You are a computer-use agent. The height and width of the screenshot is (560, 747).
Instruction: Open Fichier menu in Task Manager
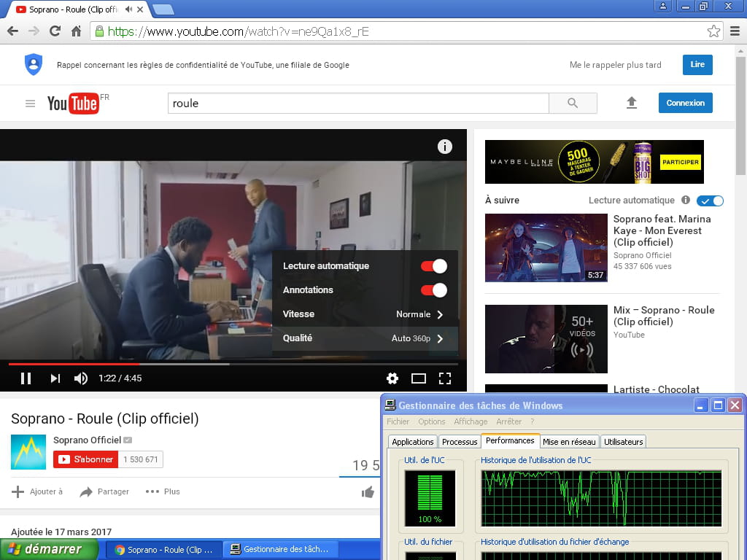(x=398, y=421)
